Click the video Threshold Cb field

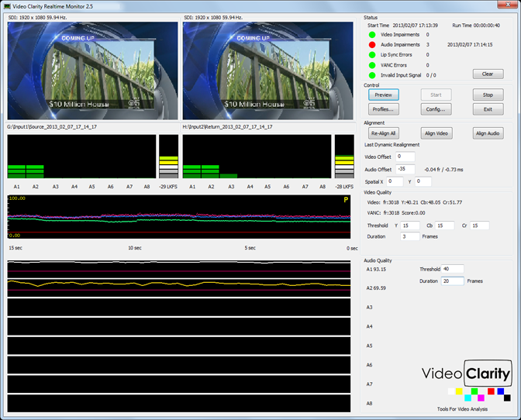pyautogui.click(x=444, y=225)
